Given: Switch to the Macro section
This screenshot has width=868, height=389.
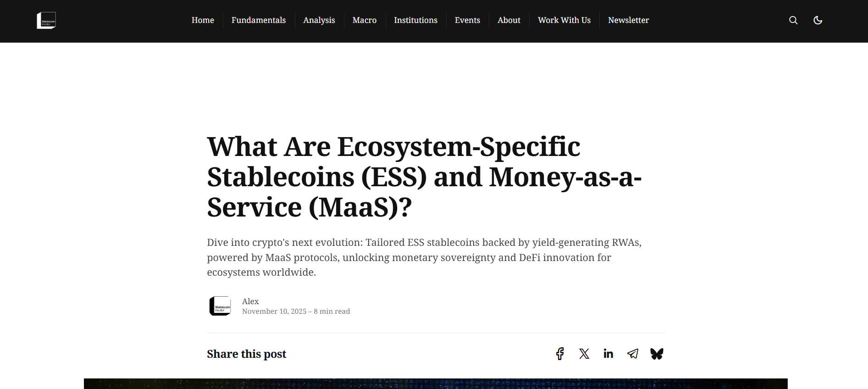Looking at the screenshot, I should [x=364, y=20].
